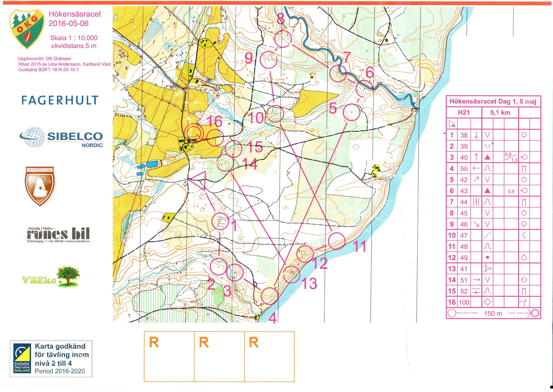Click the start triangle symbol in description table
This screenshot has height=392, width=553.
452,124
